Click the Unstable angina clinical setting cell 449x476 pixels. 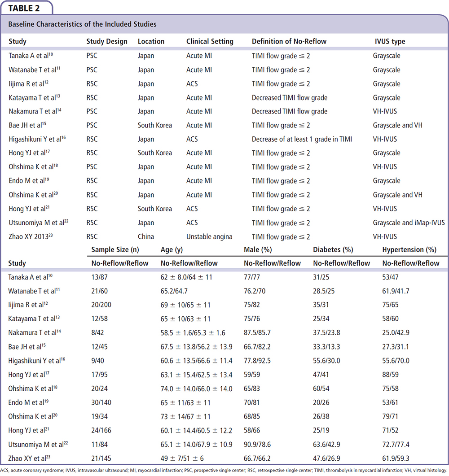coord(210,236)
